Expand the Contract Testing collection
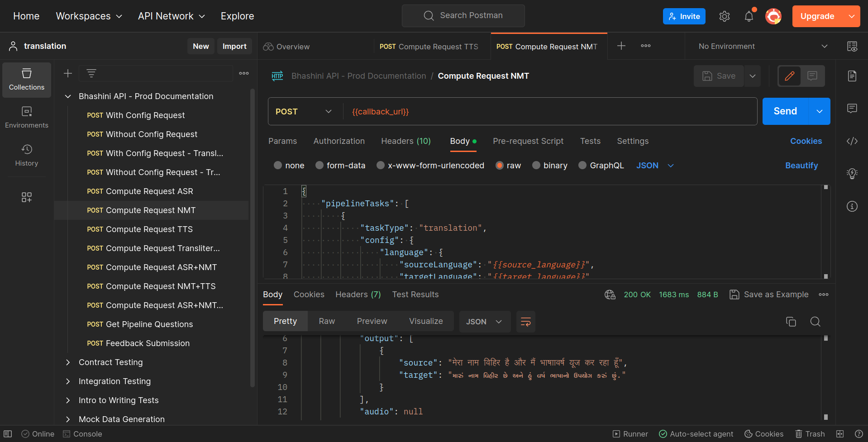Screen dimensions: 868x442 pyautogui.click(x=68, y=362)
